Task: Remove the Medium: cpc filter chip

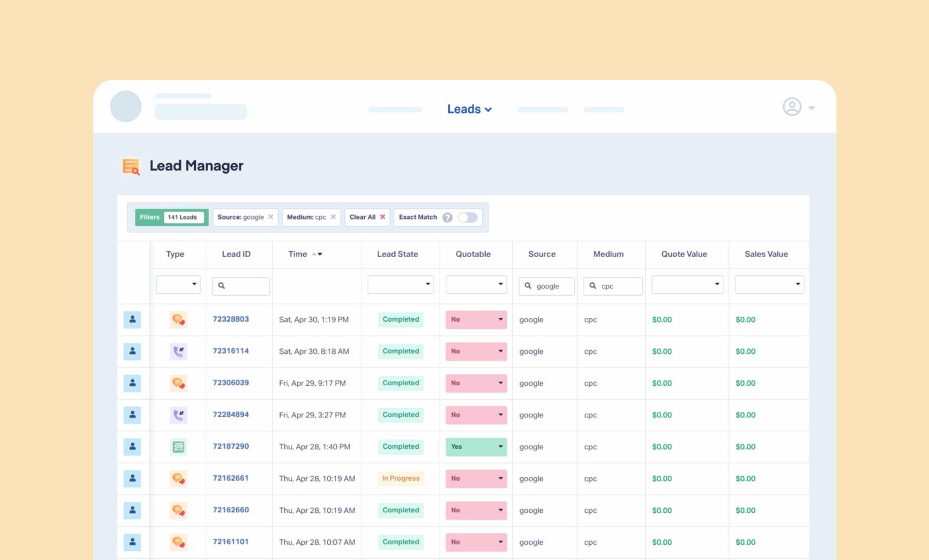Action: pyautogui.click(x=333, y=217)
